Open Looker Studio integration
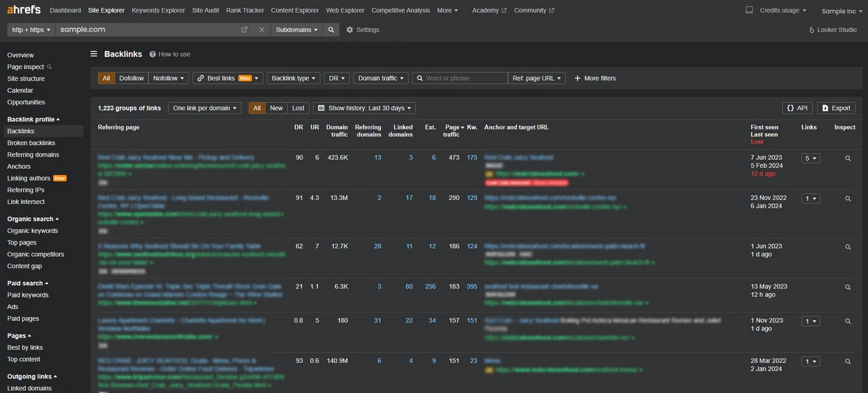The image size is (868, 393). click(x=833, y=30)
